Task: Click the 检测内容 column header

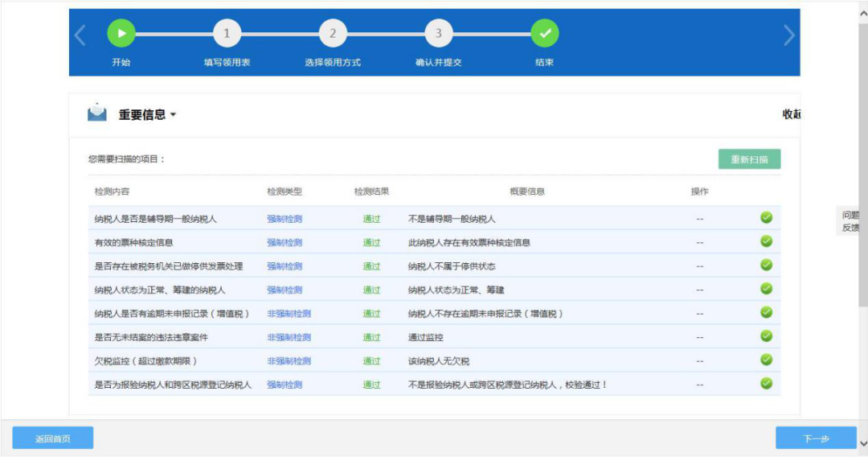Action: click(x=112, y=191)
